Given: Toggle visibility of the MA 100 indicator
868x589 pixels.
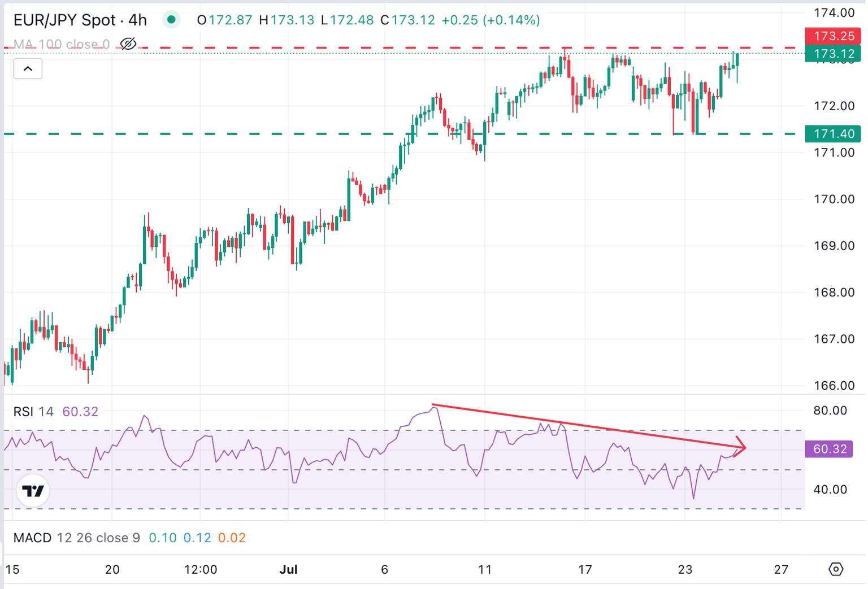Looking at the screenshot, I should pos(129,43).
